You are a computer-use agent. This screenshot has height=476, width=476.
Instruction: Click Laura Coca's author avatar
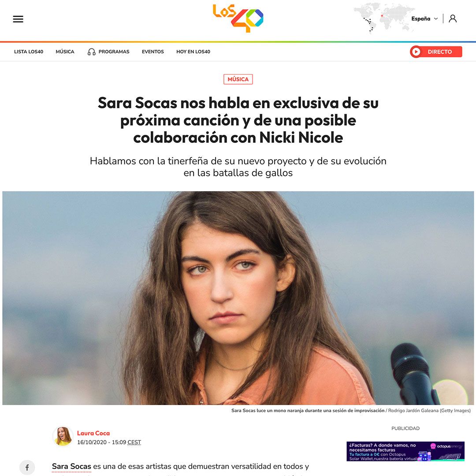click(63, 436)
